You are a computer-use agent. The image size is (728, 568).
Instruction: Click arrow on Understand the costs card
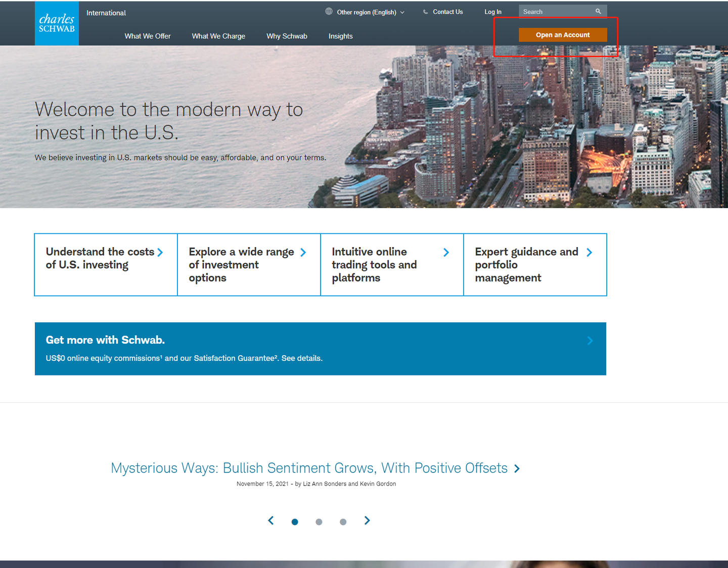(x=160, y=252)
